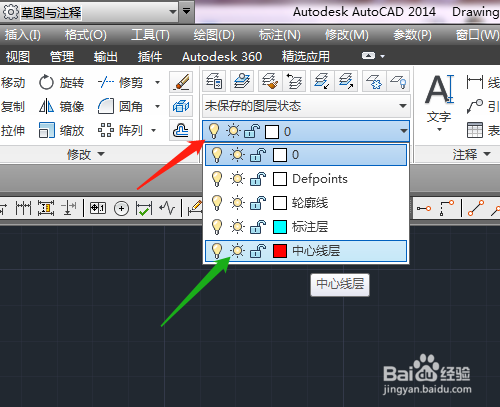Click the 复制 copy button
Screen dimensions: 500x407
pyautogui.click(x=13, y=107)
